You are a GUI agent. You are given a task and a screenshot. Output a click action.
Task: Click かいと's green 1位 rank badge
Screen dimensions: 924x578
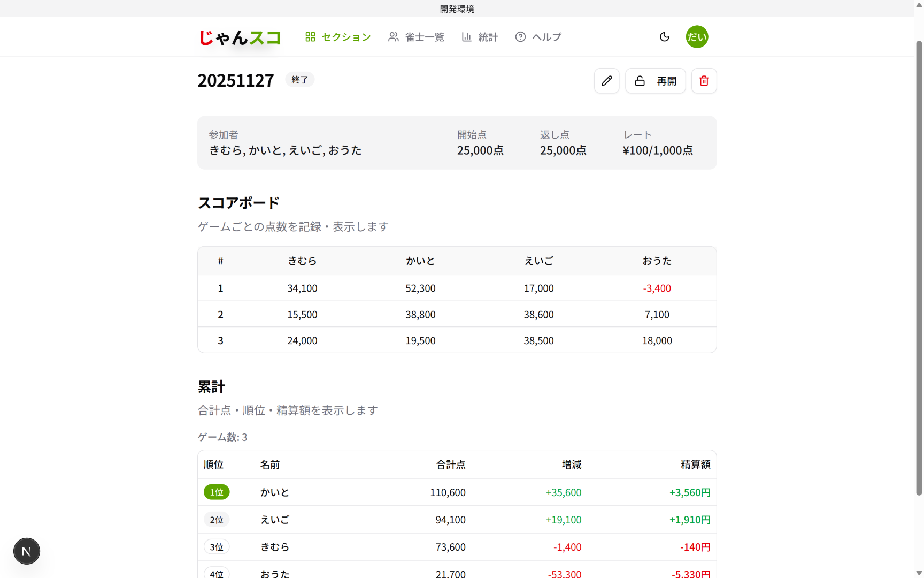(216, 492)
